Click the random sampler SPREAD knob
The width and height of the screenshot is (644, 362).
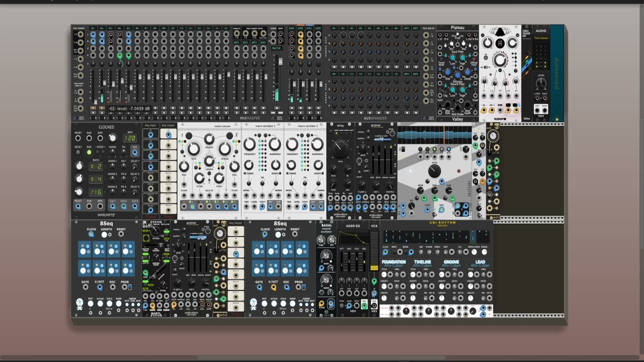(x=225, y=149)
